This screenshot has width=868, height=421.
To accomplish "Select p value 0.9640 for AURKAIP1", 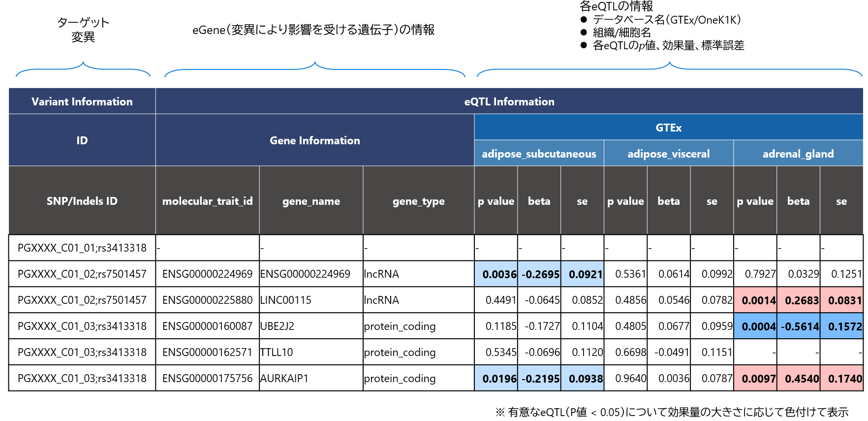I will pos(626,378).
